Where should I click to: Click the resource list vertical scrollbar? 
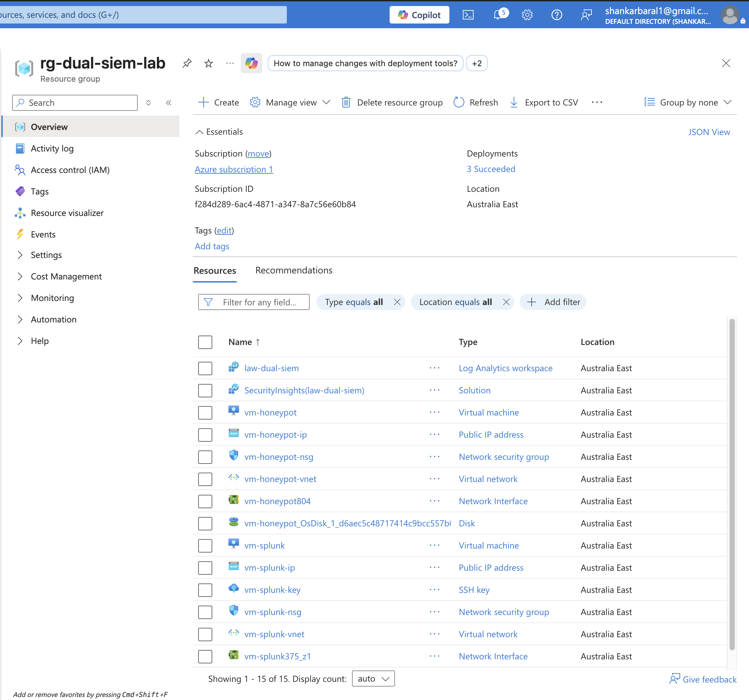732,484
